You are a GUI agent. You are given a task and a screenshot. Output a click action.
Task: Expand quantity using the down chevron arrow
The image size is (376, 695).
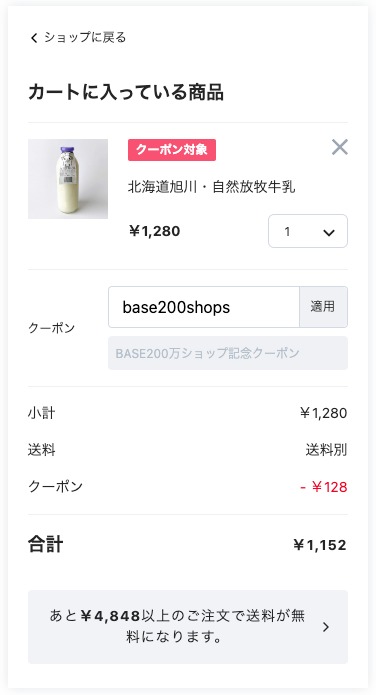pyautogui.click(x=329, y=232)
